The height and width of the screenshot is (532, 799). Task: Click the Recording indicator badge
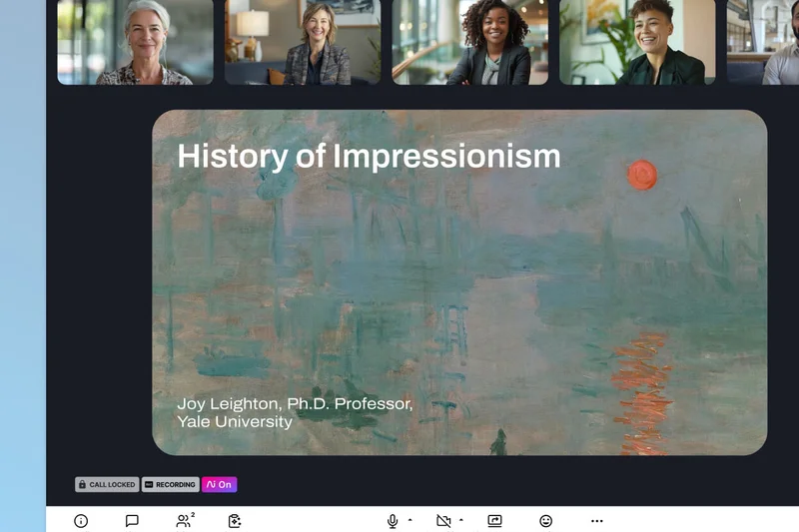pyautogui.click(x=170, y=485)
